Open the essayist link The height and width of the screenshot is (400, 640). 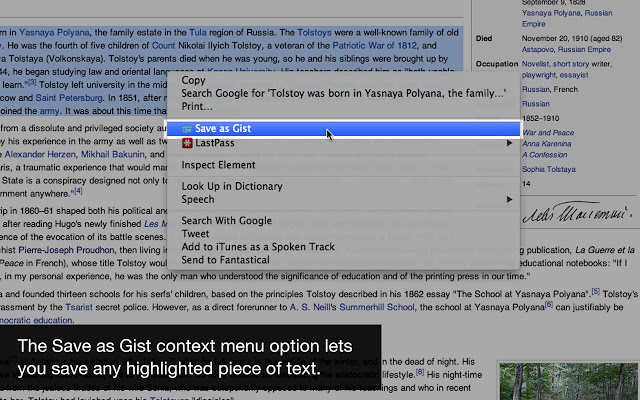(x=574, y=75)
